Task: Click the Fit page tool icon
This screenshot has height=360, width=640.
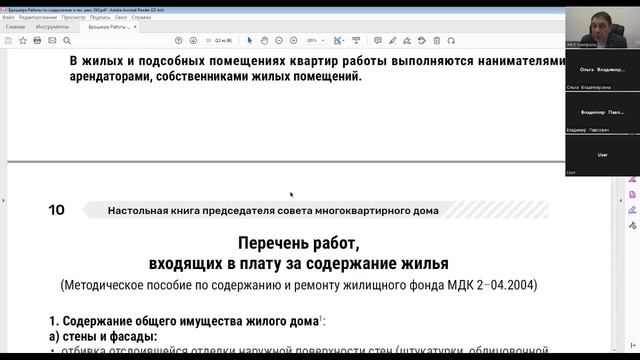Action: (337, 40)
